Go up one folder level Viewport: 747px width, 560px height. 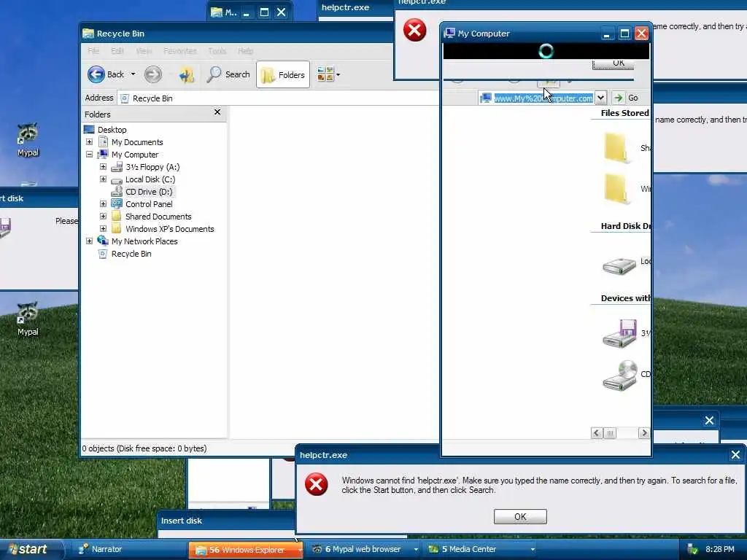point(186,74)
